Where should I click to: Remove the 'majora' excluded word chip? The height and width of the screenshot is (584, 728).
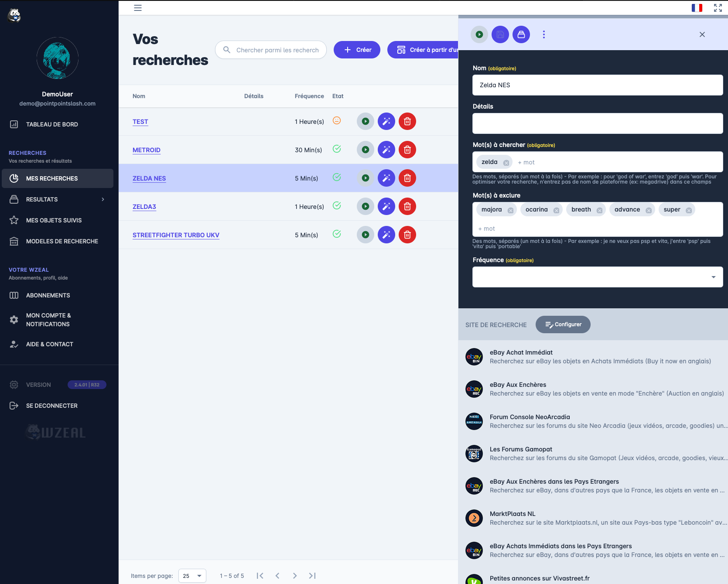click(510, 210)
